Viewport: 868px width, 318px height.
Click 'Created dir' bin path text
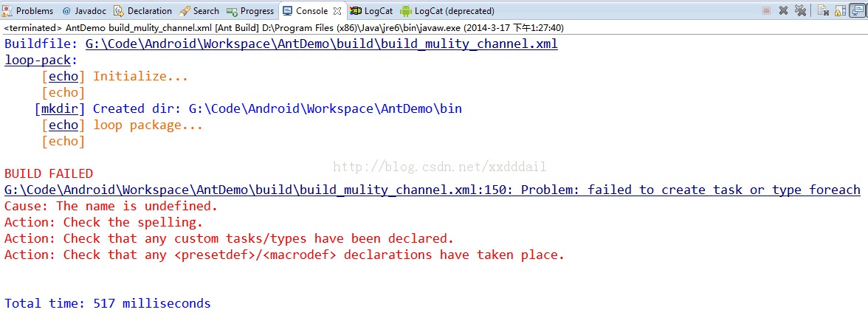(278, 109)
